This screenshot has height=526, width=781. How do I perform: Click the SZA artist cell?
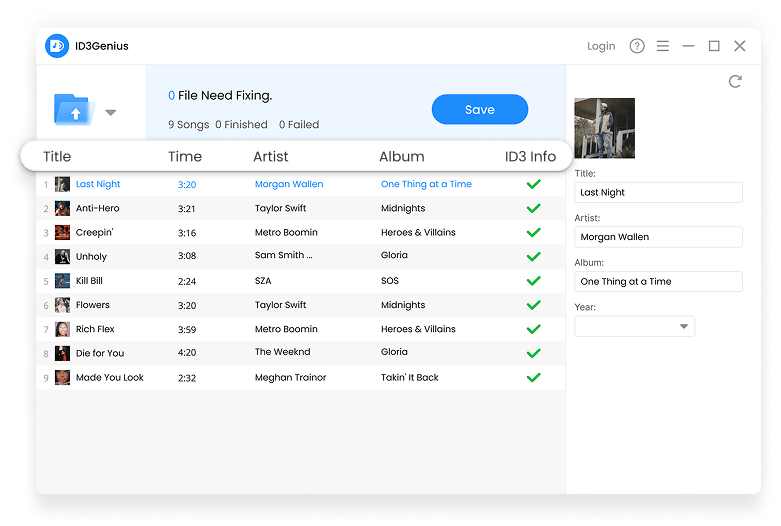point(263,281)
